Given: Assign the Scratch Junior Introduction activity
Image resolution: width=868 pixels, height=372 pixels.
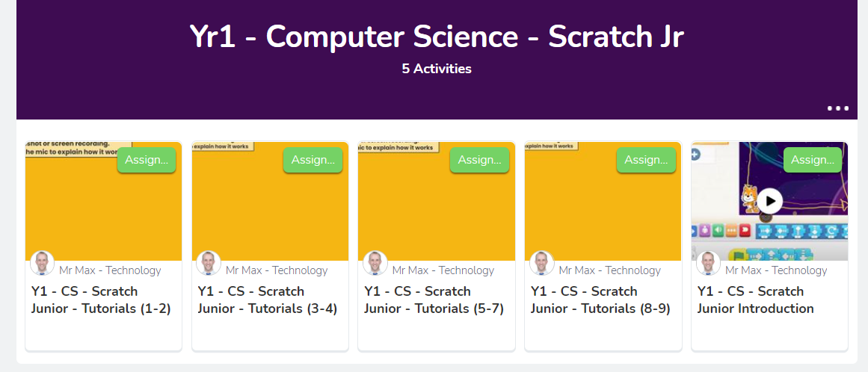Looking at the screenshot, I should pos(813,161).
